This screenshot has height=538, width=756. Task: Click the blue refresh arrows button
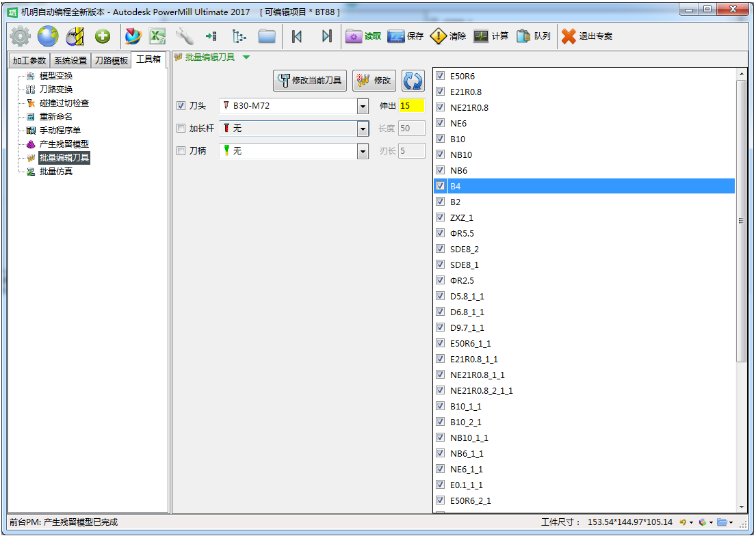coord(413,81)
